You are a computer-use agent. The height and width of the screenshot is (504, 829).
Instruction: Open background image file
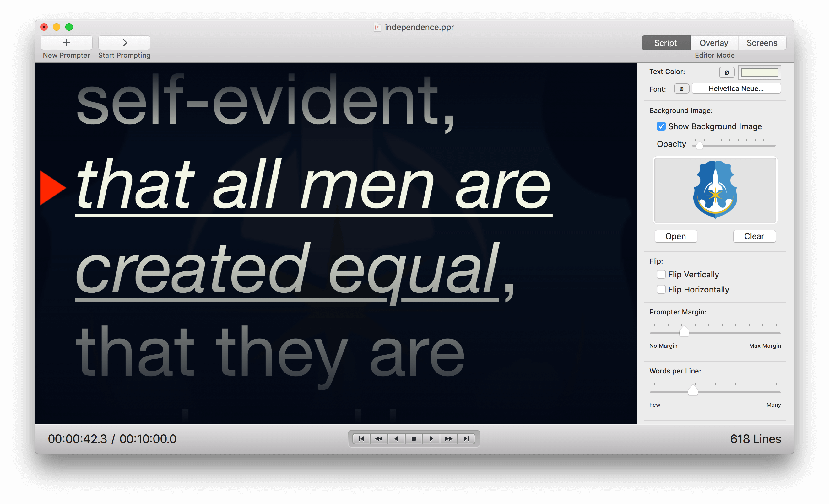click(x=676, y=235)
